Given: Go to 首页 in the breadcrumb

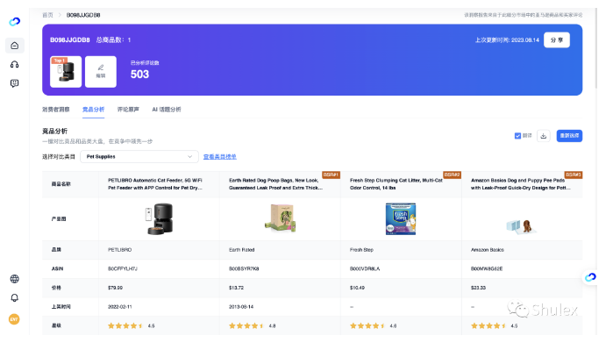Looking at the screenshot, I should point(47,15).
